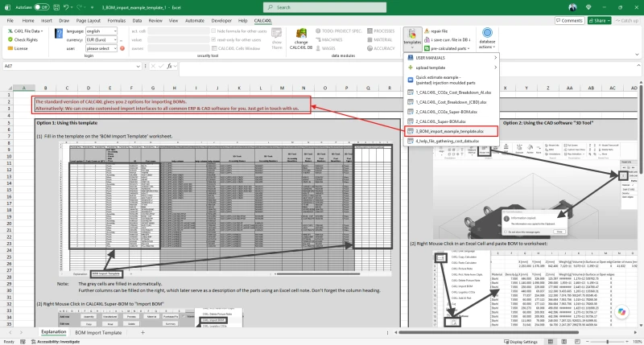Open 2_CALC4XL_Super-BOM.xlsx template
Viewport: 644px width, 345px height.
(x=452, y=122)
